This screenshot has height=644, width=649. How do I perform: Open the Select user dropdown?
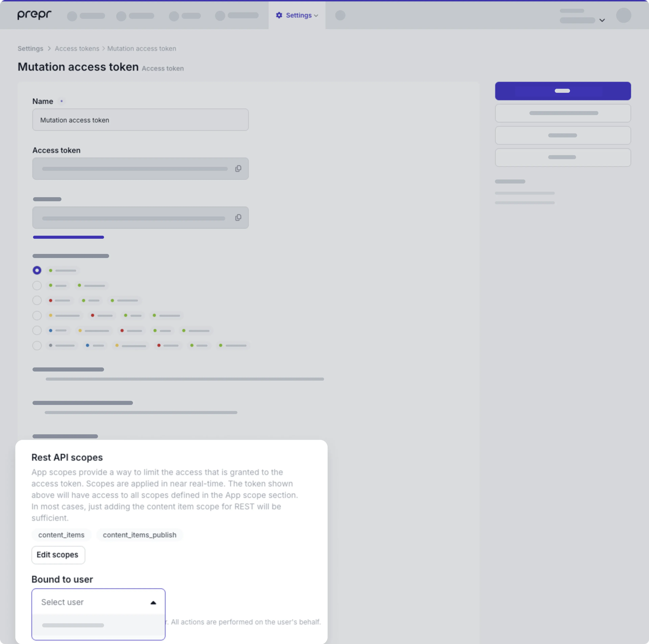pyautogui.click(x=98, y=602)
